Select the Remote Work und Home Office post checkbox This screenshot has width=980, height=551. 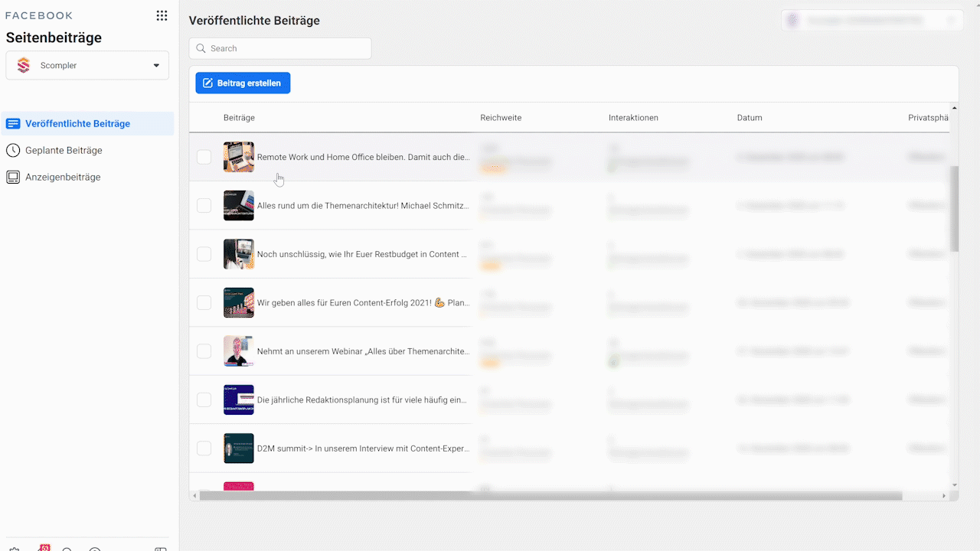coord(204,157)
